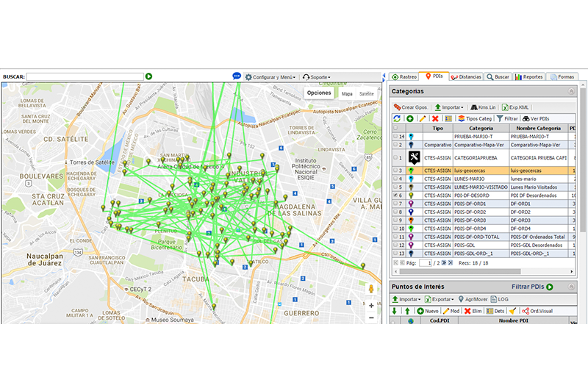588x391 pixels.
Task: Delete PDI with the Elim button
Action: pyautogui.click(x=473, y=311)
